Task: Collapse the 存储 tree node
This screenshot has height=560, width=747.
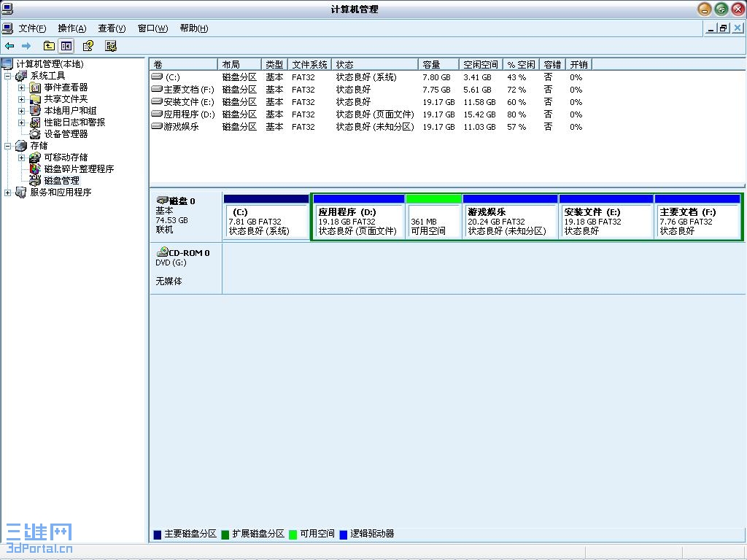Action: [x=7, y=146]
